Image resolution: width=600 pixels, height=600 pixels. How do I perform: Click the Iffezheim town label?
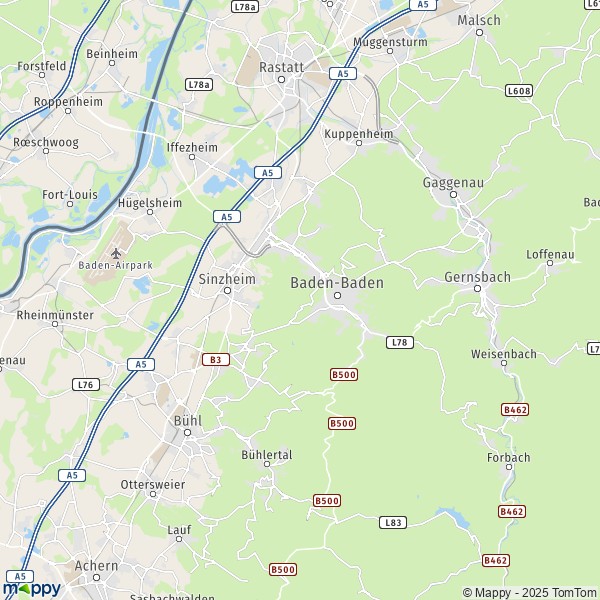point(192,147)
